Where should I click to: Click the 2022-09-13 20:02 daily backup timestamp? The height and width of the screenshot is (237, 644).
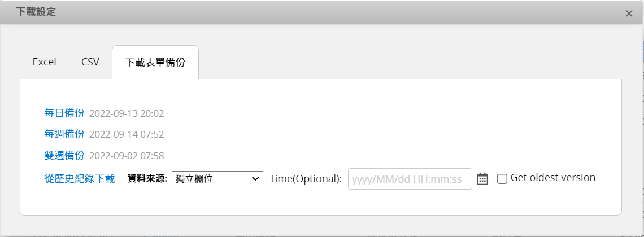pyautogui.click(x=127, y=113)
